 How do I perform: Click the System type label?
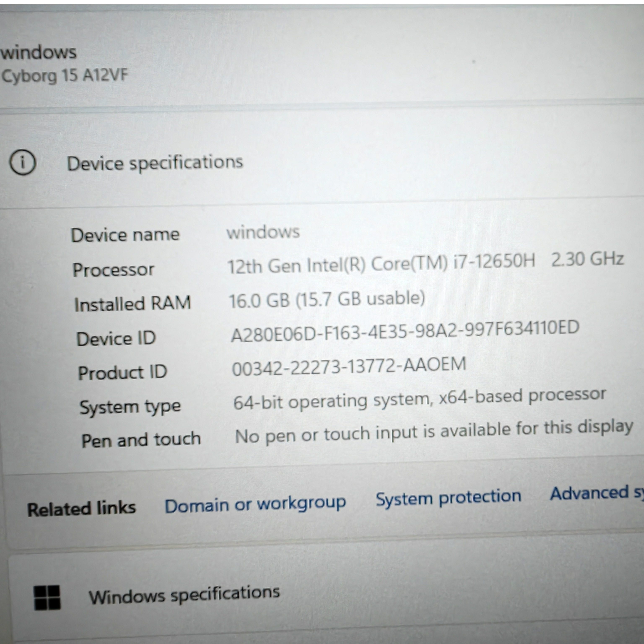click(130, 407)
